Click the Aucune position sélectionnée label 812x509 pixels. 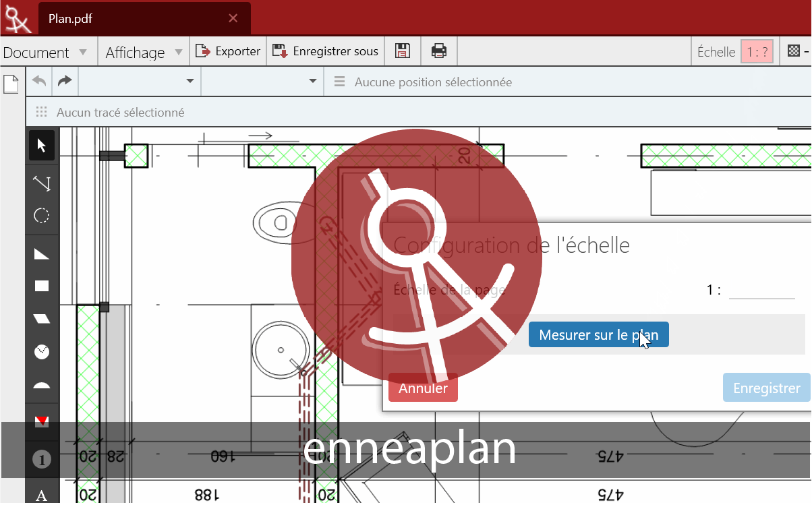click(433, 82)
